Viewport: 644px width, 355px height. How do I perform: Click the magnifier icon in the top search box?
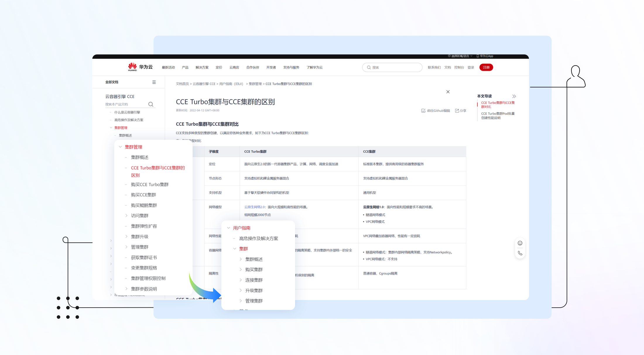point(369,68)
